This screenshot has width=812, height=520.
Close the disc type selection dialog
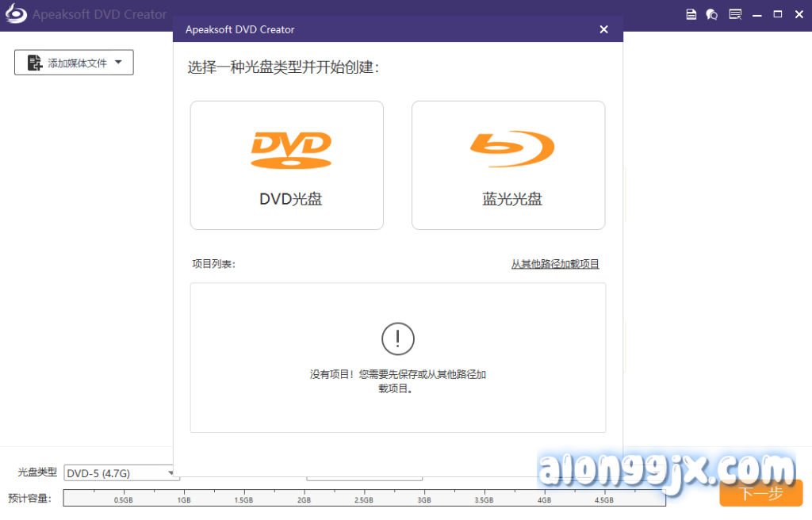(x=603, y=29)
